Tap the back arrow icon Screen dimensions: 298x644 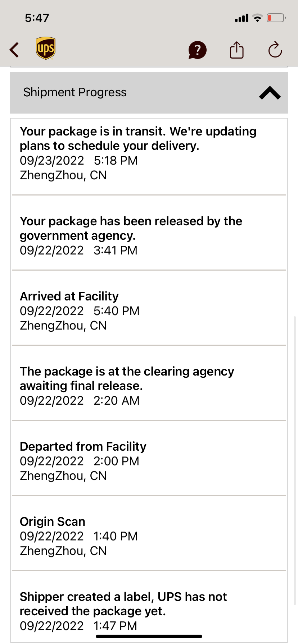point(14,50)
